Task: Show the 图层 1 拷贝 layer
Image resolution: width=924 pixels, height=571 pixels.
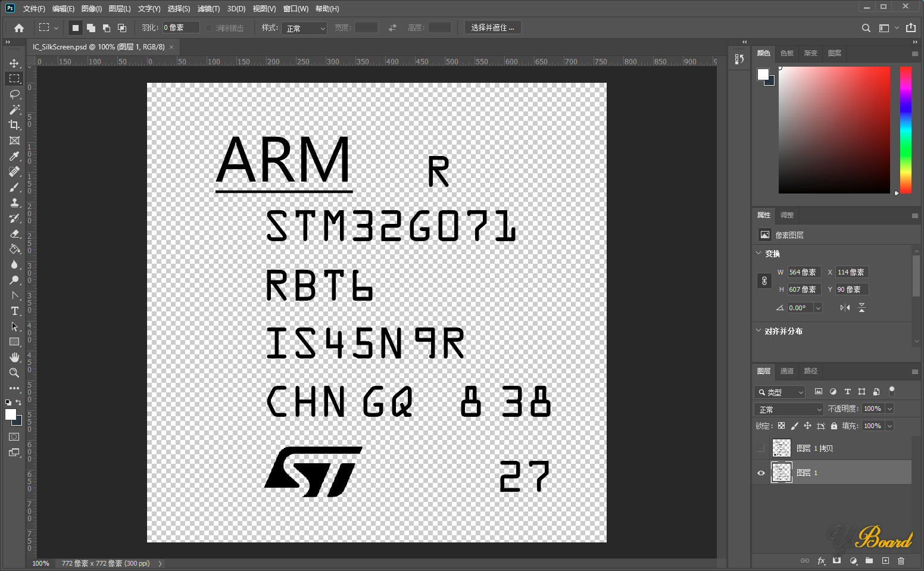Action: pos(761,448)
